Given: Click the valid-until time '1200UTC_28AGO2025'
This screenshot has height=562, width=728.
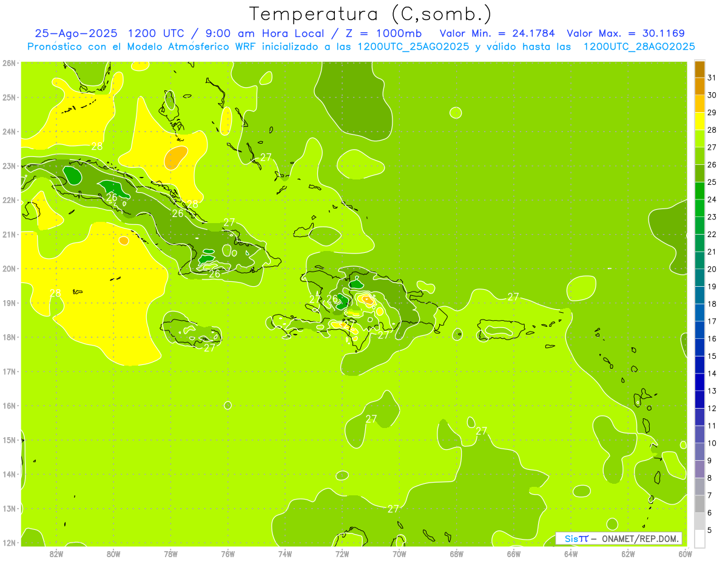Looking at the screenshot, I should (x=639, y=47).
